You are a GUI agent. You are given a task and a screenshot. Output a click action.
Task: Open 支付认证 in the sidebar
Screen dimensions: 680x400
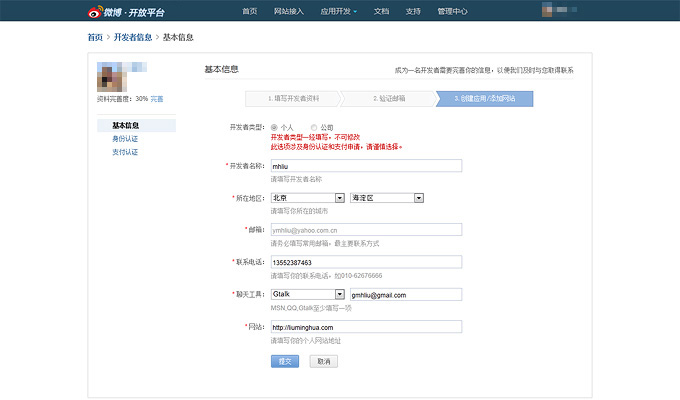[125, 152]
